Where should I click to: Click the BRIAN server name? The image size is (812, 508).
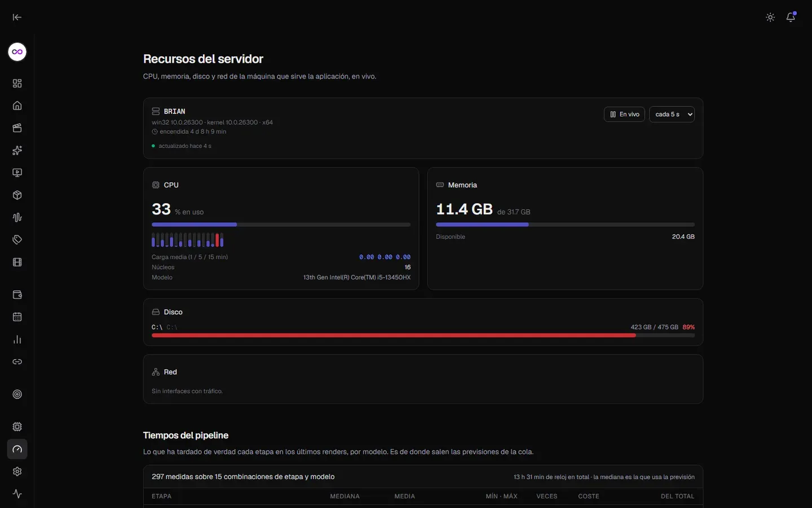(x=174, y=112)
